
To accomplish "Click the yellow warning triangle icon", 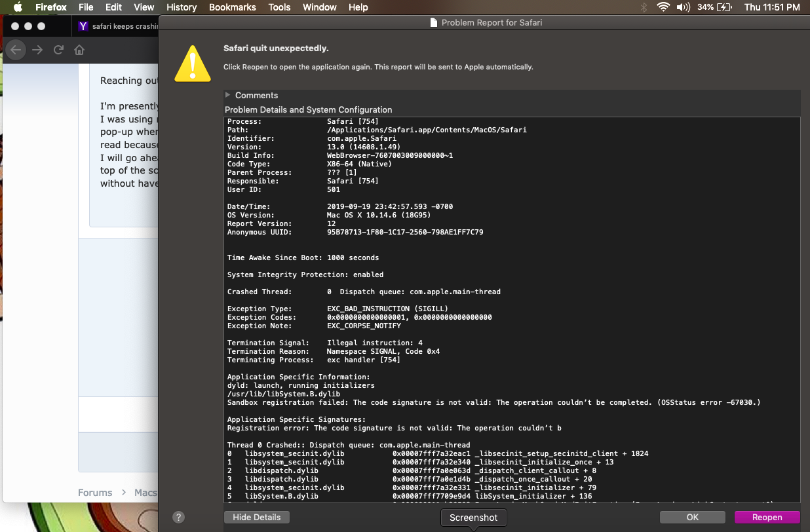I will click(192, 63).
